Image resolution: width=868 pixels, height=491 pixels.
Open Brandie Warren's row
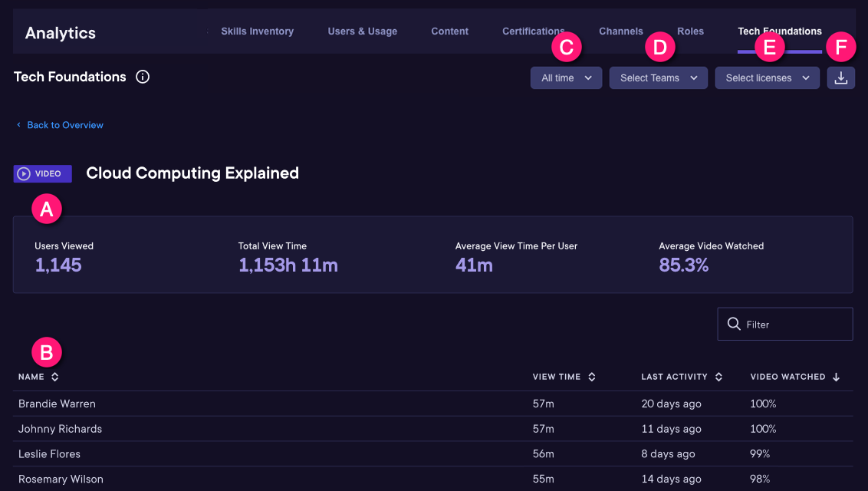tap(57, 404)
